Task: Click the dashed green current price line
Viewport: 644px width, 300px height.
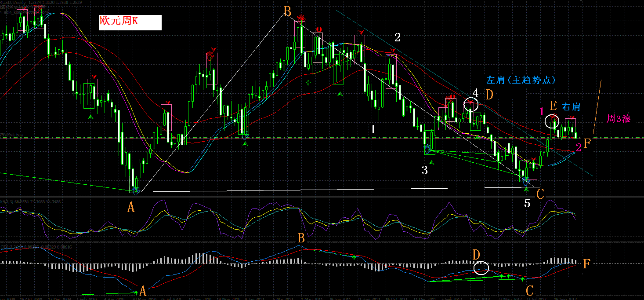Action: (x=322, y=138)
